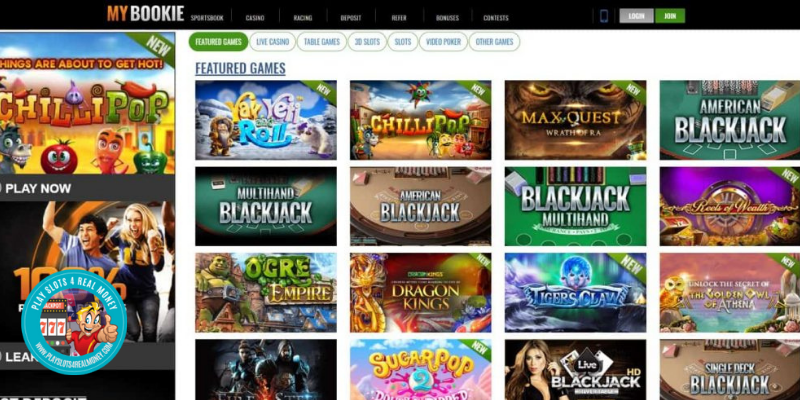
Task: Select the Tiger's Claw game tile
Action: (x=576, y=293)
